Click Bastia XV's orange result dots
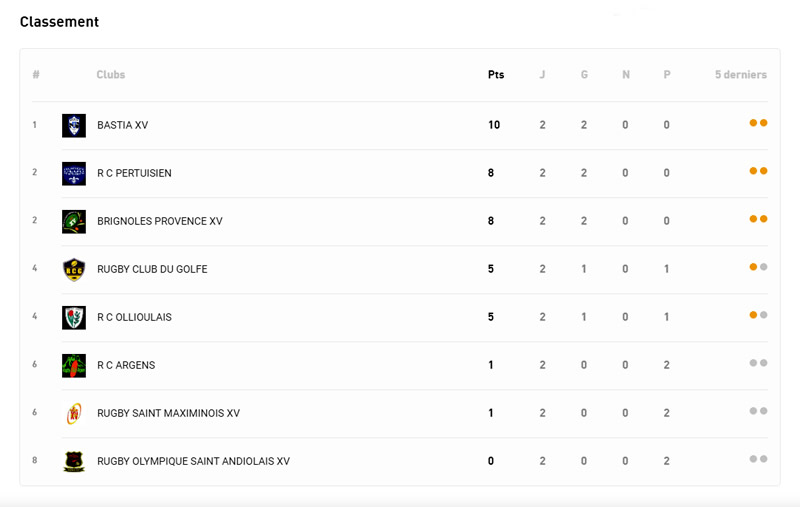This screenshot has height=507, width=800. click(x=758, y=123)
